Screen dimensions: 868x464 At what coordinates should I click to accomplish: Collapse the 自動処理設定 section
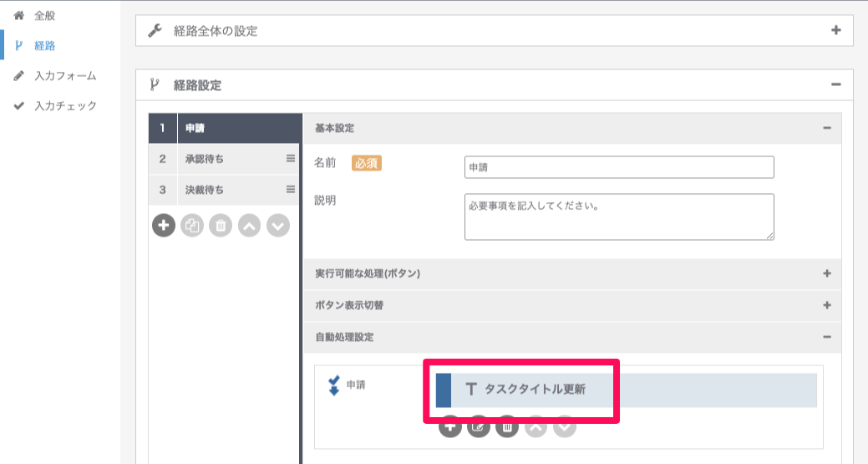(x=827, y=337)
